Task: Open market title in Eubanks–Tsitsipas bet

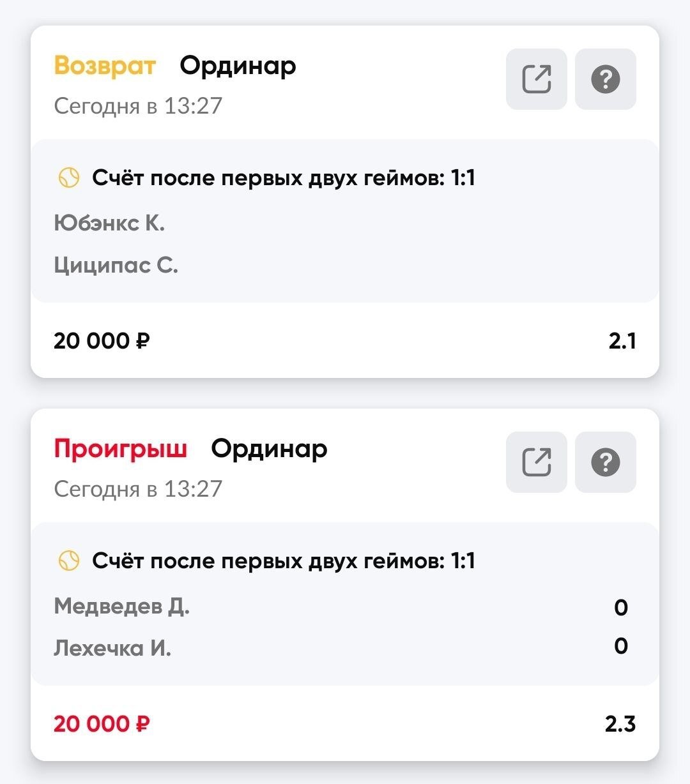Action: point(284,177)
